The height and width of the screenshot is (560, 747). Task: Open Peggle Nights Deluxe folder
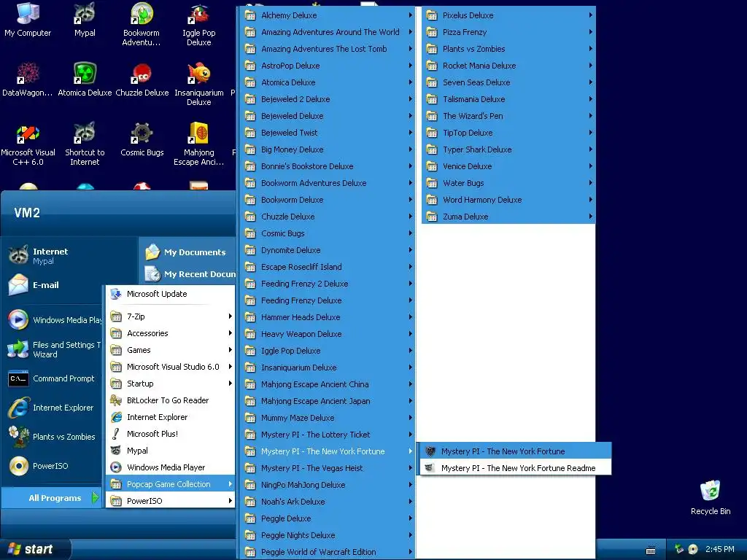point(328,534)
